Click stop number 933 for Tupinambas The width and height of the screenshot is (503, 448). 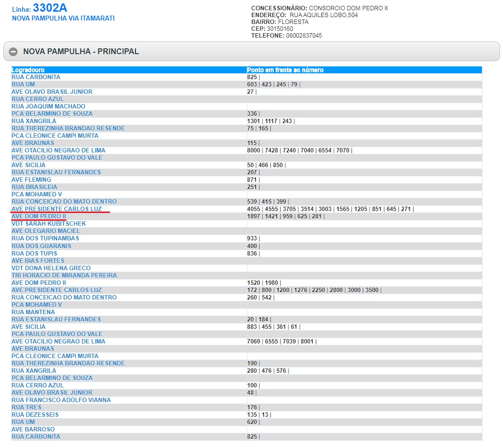(x=253, y=238)
